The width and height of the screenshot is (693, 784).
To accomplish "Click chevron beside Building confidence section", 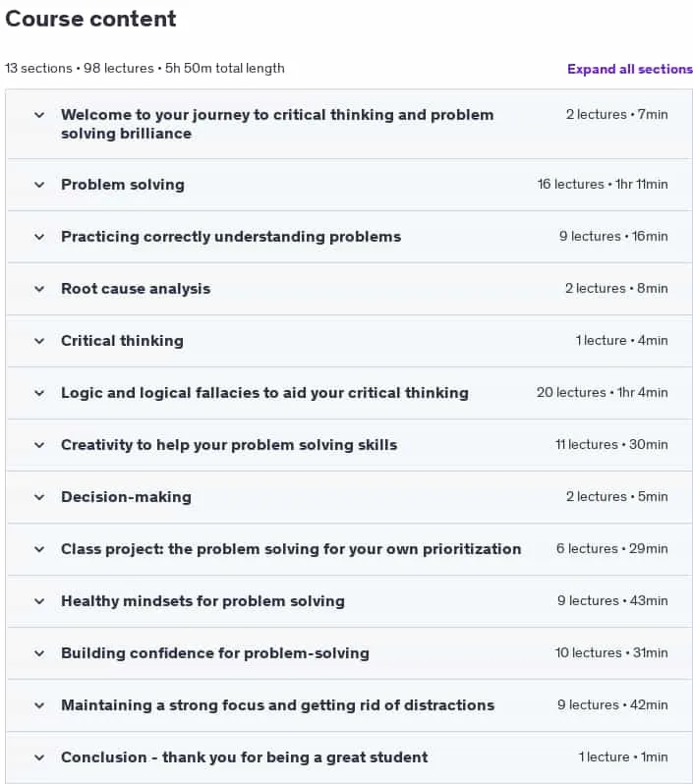I will tap(39, 653).
